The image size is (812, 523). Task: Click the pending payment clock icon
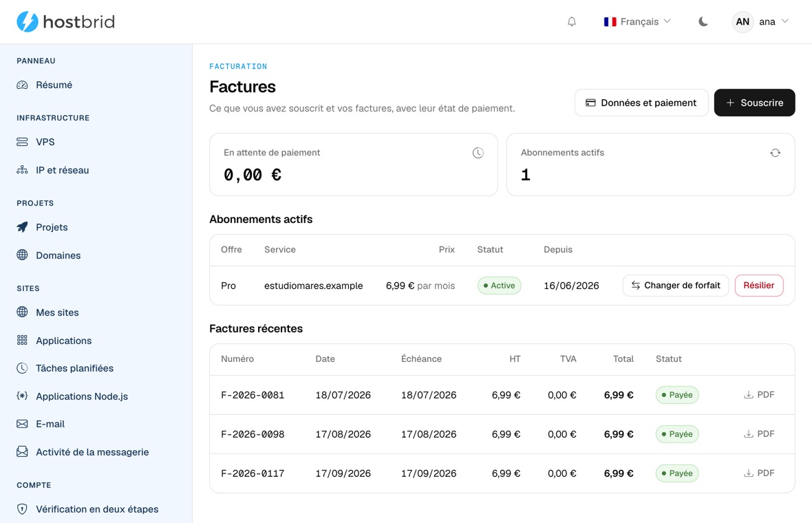tap(478, 153)
